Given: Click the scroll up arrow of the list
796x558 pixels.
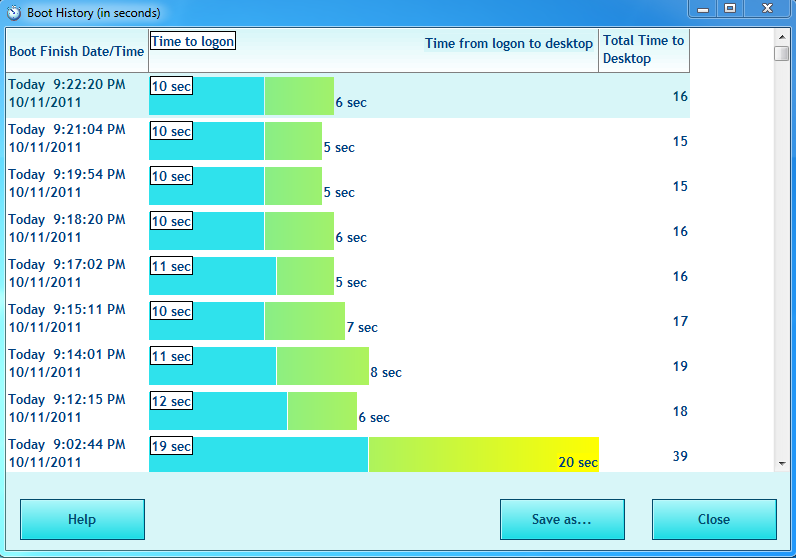Looking at the screenshot, I should click(782, 37).
